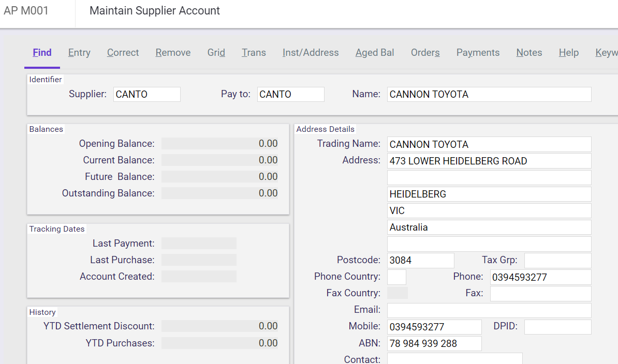
Task: Click the Contact field
Action: coord(455,358)
